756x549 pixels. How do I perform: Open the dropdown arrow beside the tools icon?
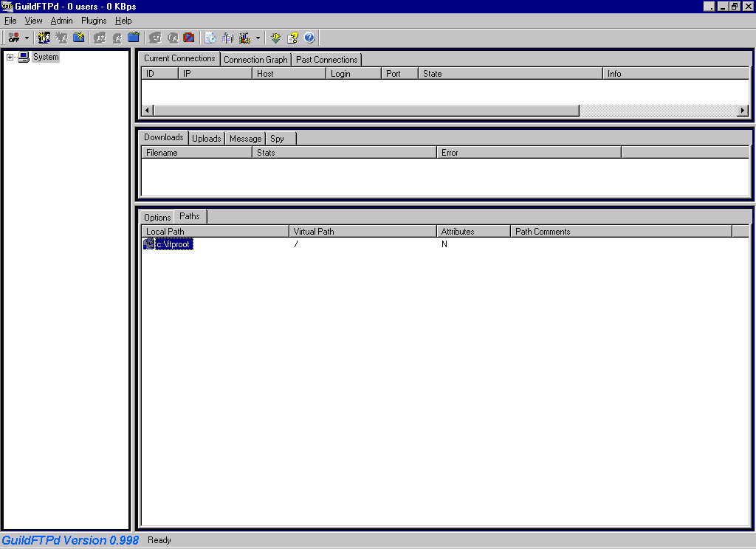tap(258, 38)
